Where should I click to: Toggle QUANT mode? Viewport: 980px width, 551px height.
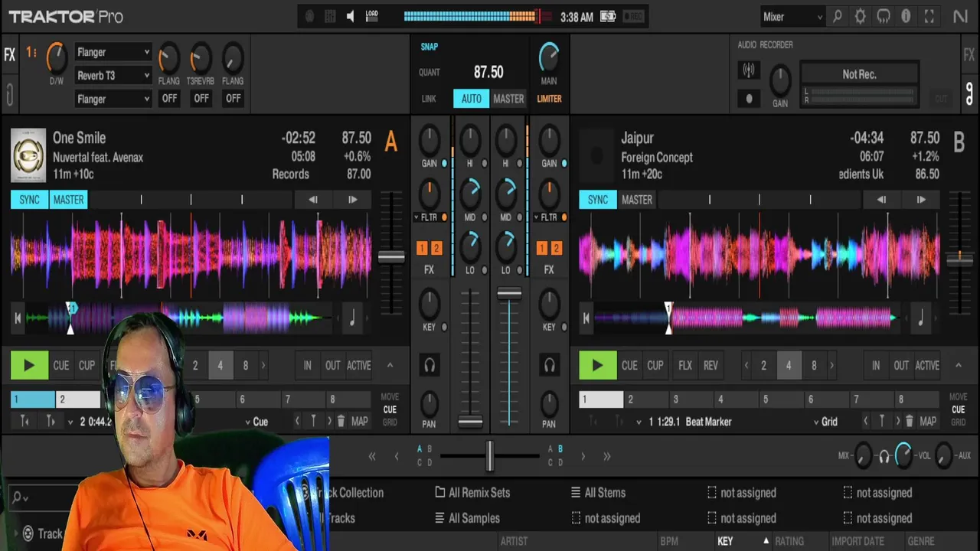coord(430,73)
